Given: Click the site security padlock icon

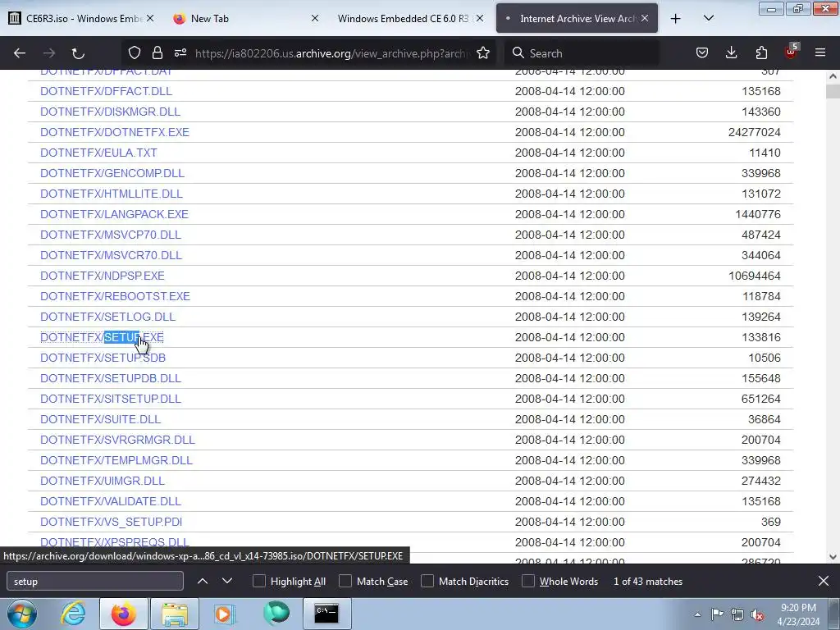Looking at the screenshot, I should (157, 52).
